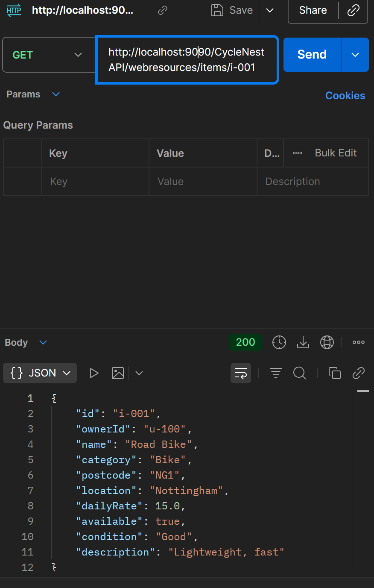374x588 pixels.
Task: Click the Share button
Action: (x=313, y=10)
